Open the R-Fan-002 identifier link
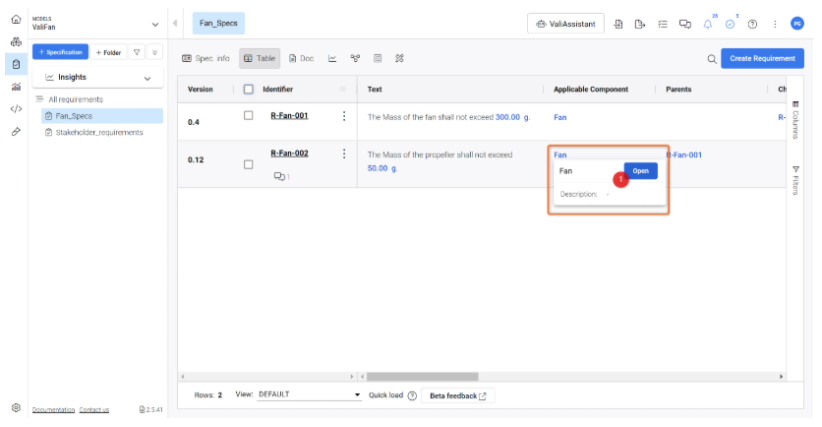The width and height of the screenshot is (822, 427). pos(289,153)
